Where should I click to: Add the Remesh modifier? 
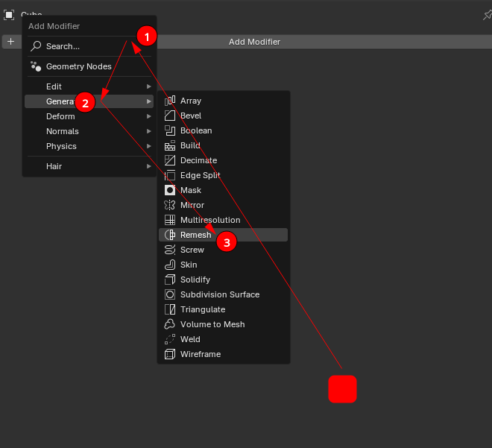[x=223, y=235]
